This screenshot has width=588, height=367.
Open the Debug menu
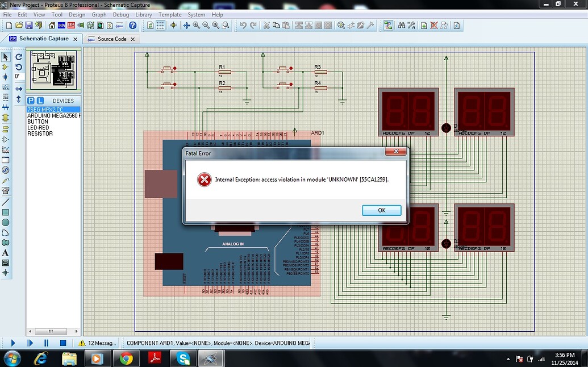pyautogui.click(x=120, y=14)
